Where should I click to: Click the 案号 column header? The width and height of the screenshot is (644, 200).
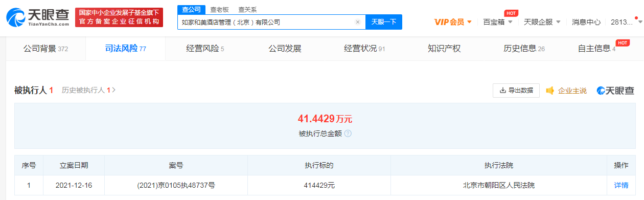click(x=176, y=165)
